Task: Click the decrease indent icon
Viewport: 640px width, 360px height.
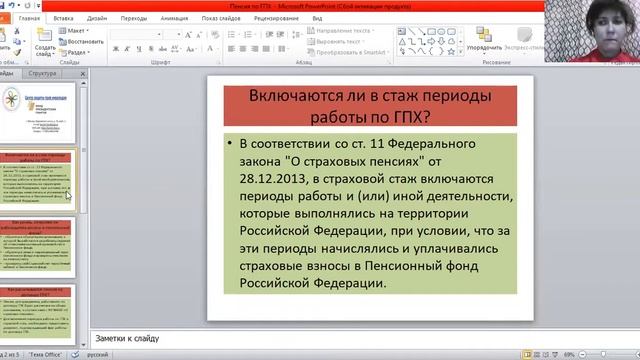Action: click(269, 35)
